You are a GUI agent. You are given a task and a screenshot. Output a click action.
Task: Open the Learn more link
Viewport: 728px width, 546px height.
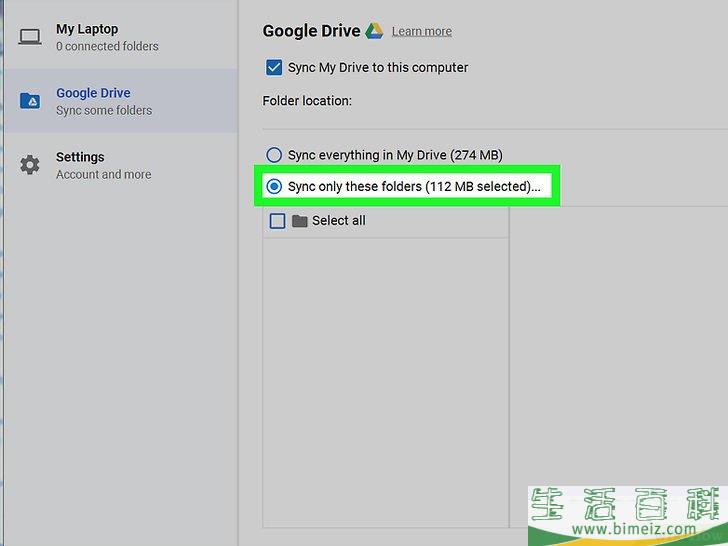click(x=422, y=31)
